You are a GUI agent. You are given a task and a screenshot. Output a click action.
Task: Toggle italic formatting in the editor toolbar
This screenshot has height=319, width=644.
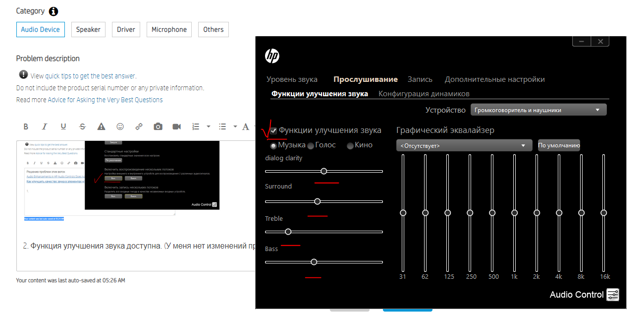coord(45,127)
